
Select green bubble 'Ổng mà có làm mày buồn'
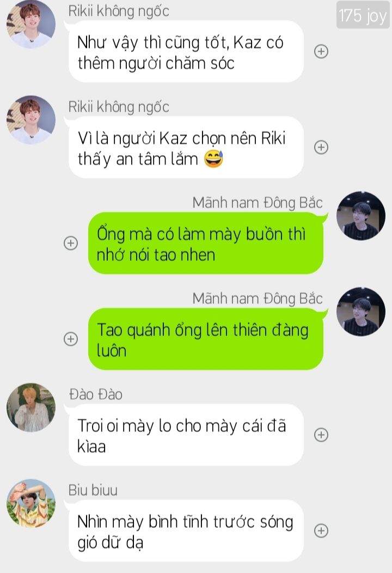(206, 243)
